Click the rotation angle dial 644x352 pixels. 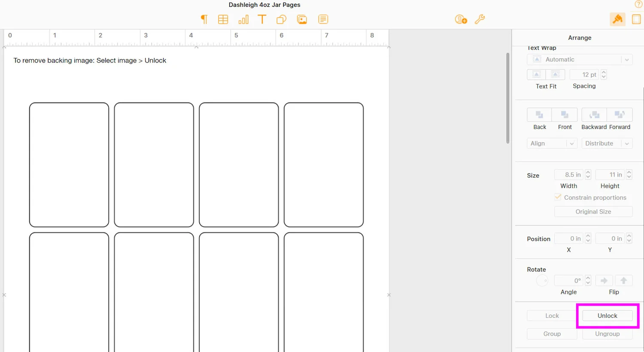coord(542,281)
